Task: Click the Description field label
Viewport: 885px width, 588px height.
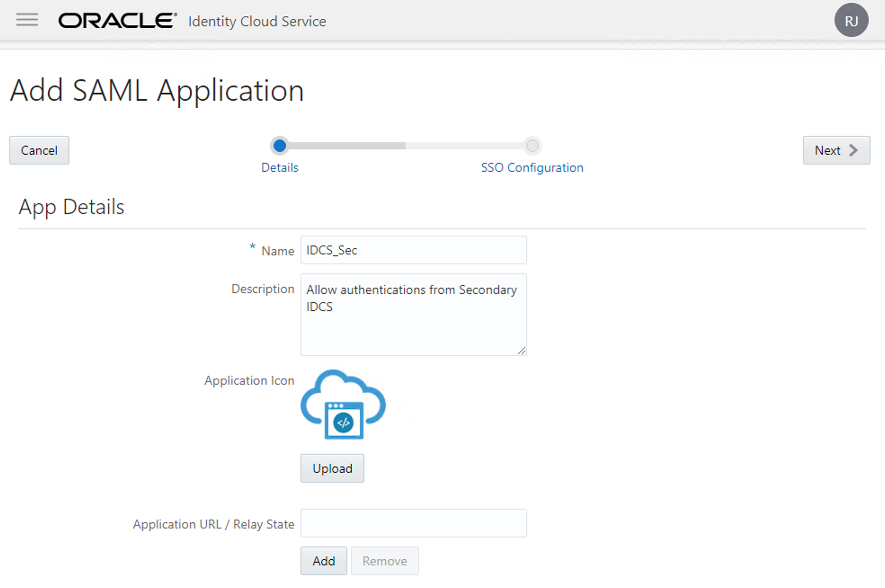Action: (263, 289)
